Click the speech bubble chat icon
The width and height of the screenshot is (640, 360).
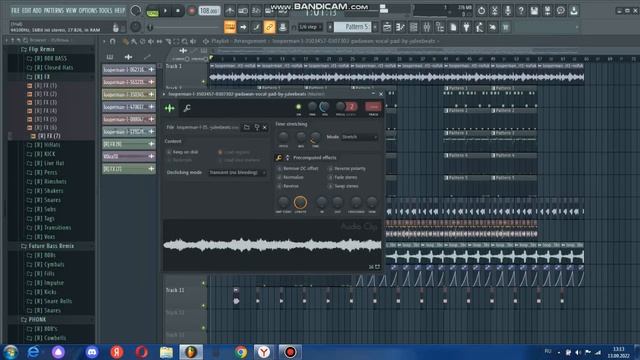click(x=560, y=11)
